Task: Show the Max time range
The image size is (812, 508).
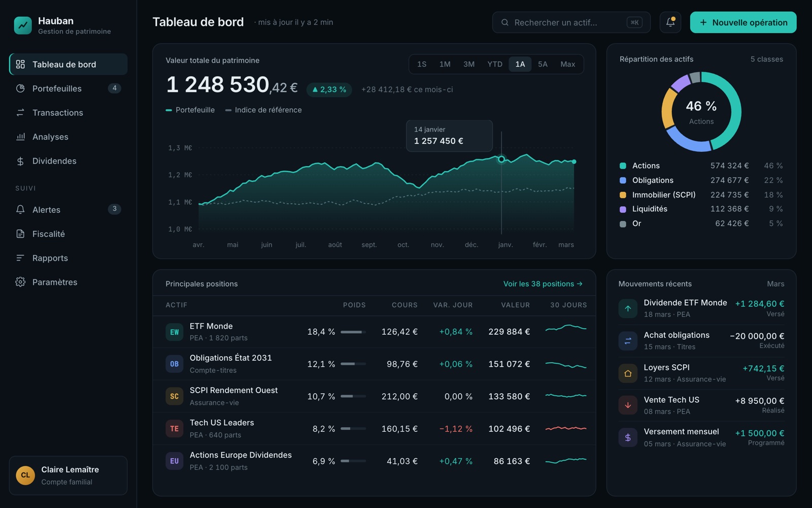Action: (x=567, y=64)
